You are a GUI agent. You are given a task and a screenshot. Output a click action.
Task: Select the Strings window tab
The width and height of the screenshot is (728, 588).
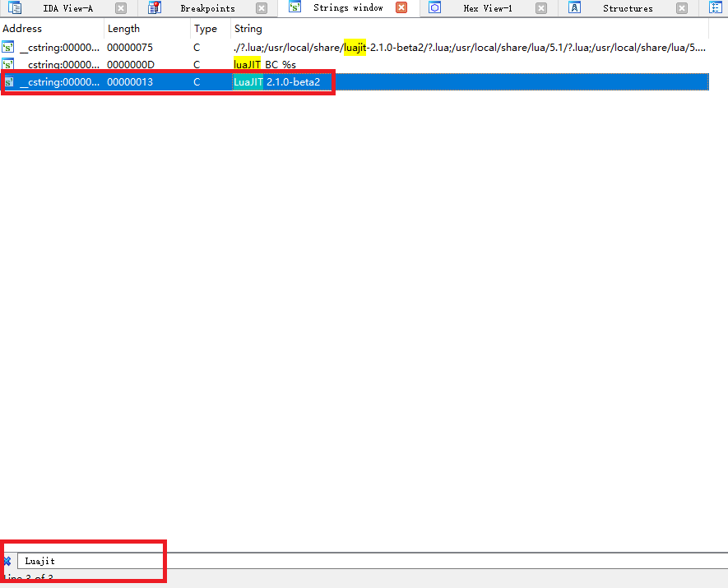tap(348, 8)
